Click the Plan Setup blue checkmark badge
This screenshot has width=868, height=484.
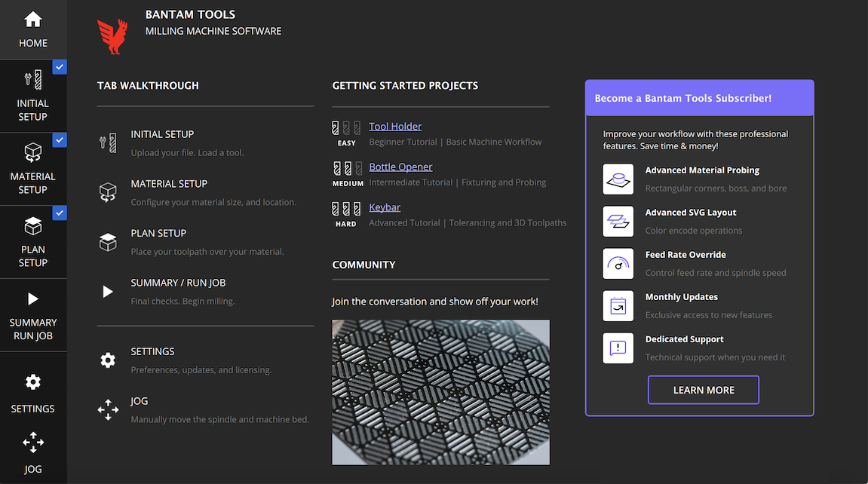[60, 213]
